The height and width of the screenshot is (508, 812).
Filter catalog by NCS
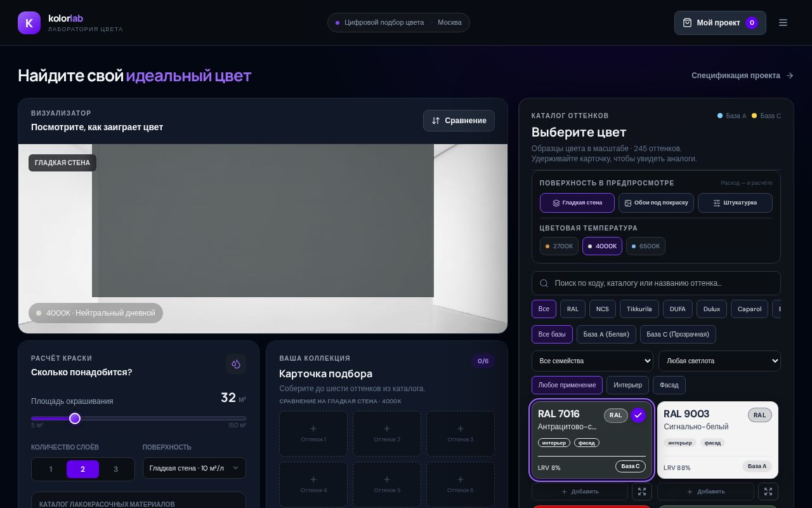tap(603, 309)
